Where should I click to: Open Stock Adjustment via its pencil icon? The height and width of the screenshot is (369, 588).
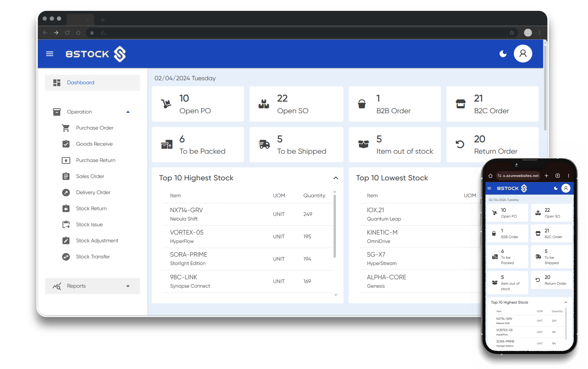[66, 240]
